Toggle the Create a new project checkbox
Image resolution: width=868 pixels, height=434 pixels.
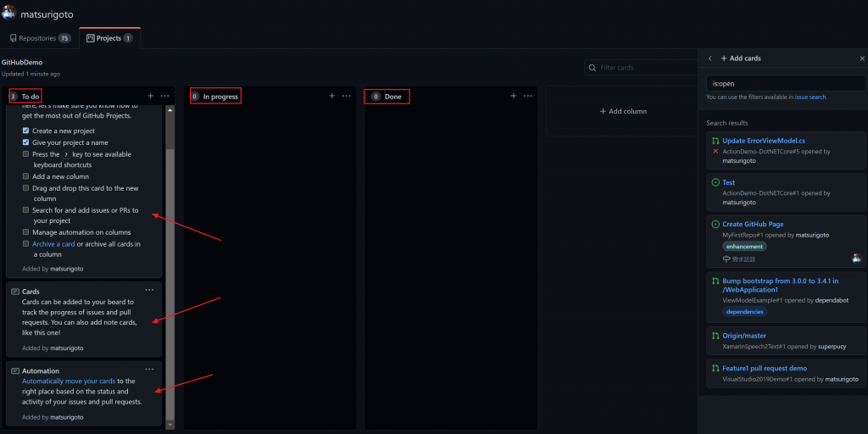tap(26, 131)
